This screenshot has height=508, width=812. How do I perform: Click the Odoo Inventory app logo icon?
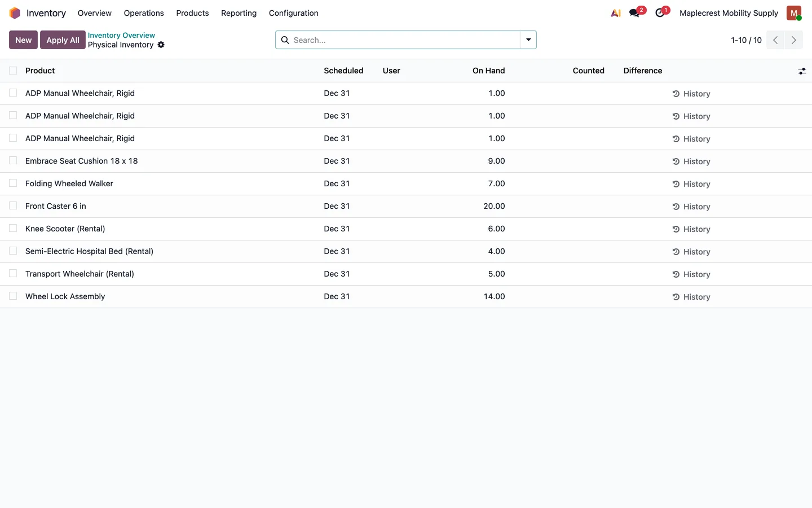15,13
